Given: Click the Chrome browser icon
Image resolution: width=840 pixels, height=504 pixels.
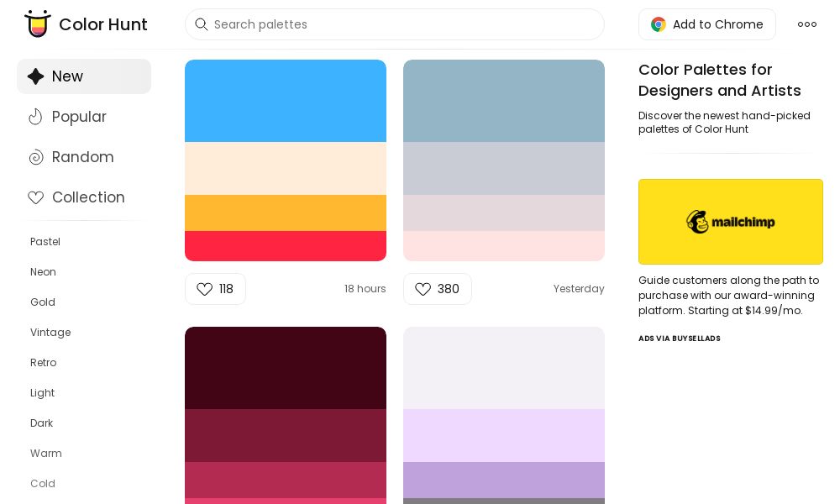Looking at the screenshot, I should tap(658, 24).
